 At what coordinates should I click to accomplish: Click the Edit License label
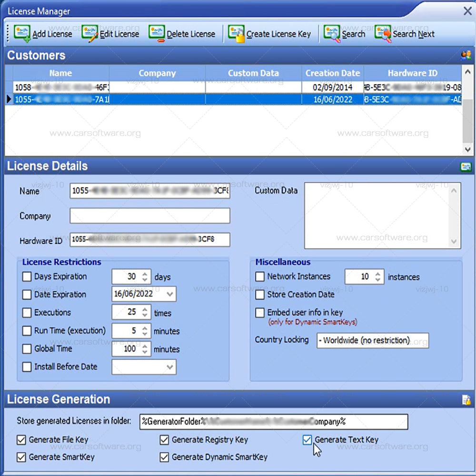pyautogui.click(x=119, y=34)
